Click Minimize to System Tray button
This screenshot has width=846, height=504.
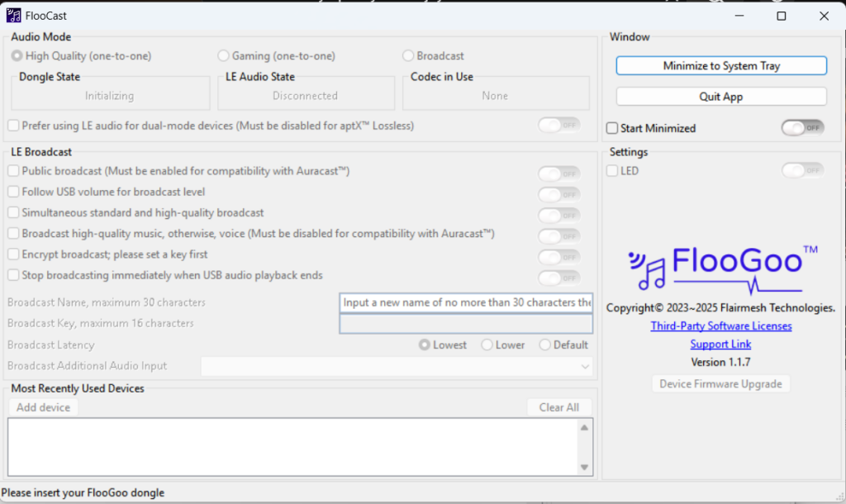(721, 66)
